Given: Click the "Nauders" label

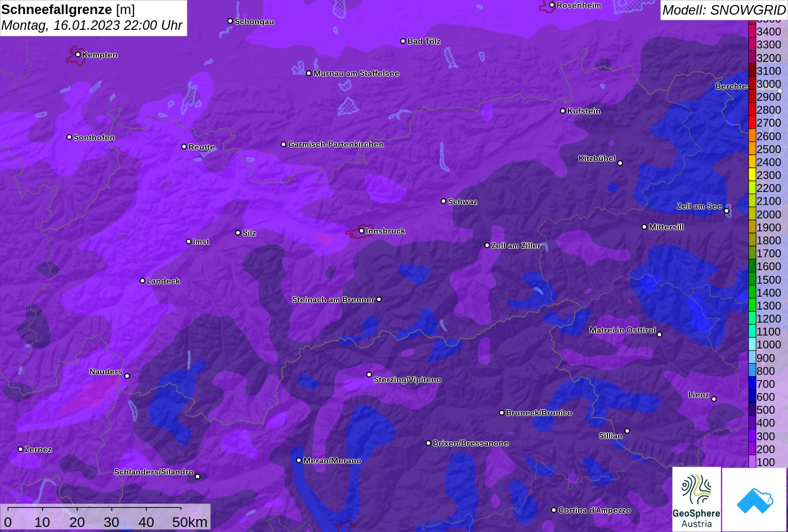Looking at the screenshot, I should click(106, 372).
